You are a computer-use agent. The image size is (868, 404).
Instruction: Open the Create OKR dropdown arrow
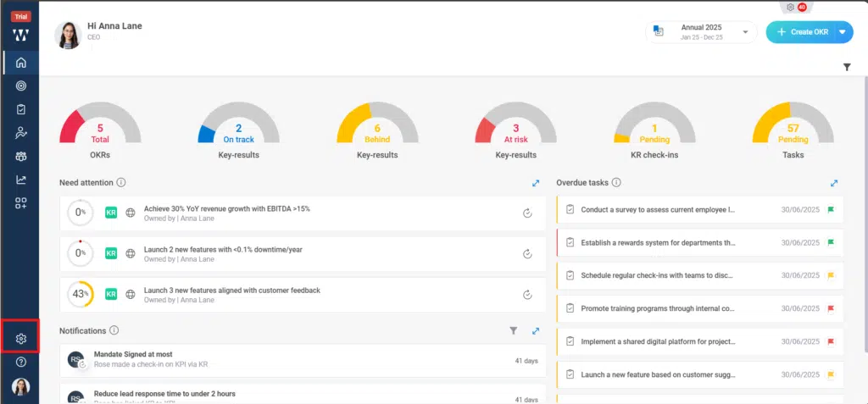tap(842, 32)
